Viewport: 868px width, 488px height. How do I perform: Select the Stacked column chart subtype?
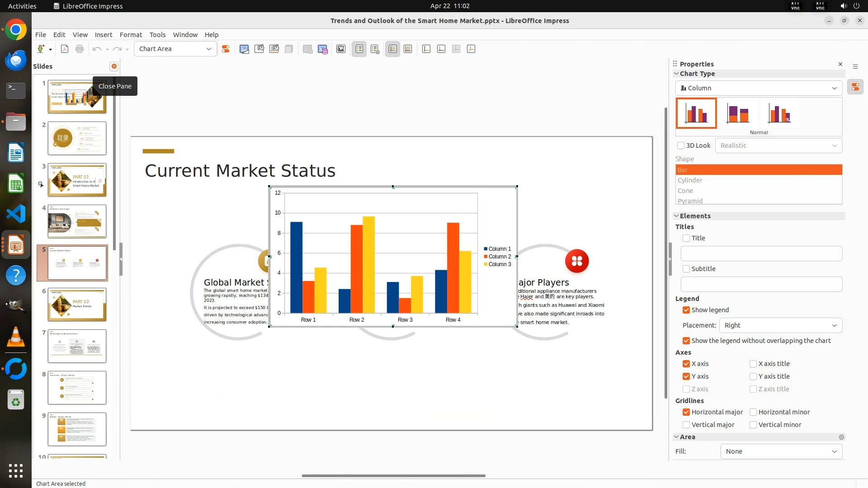tap(738, 113)
